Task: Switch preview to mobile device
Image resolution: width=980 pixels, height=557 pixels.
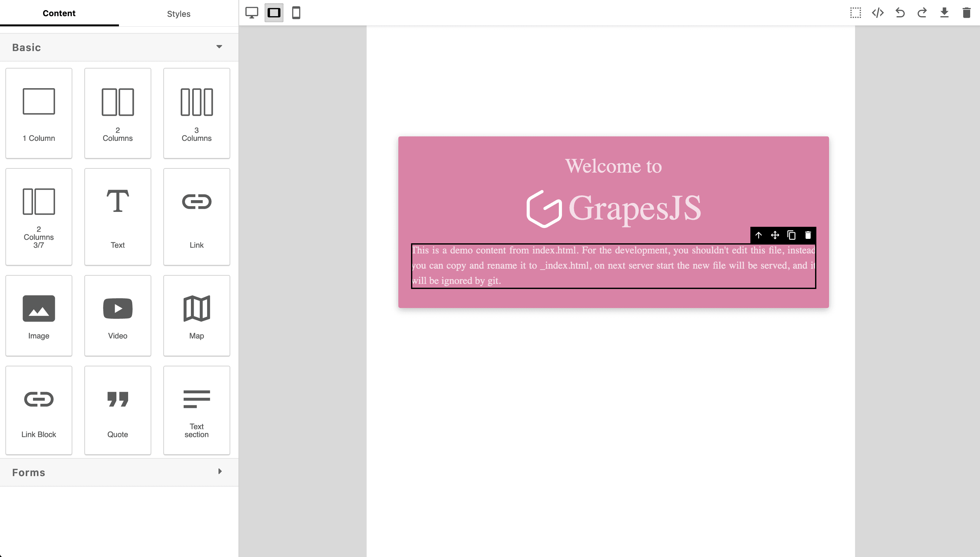Action: click(x=296, y=13)
